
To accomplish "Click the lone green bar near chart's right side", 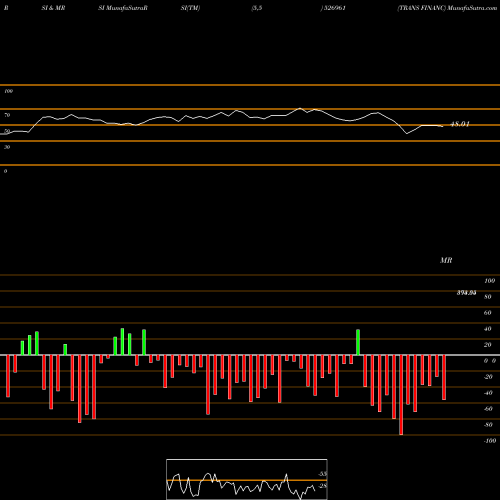I will pyautogui.click(x=358, y=342).
